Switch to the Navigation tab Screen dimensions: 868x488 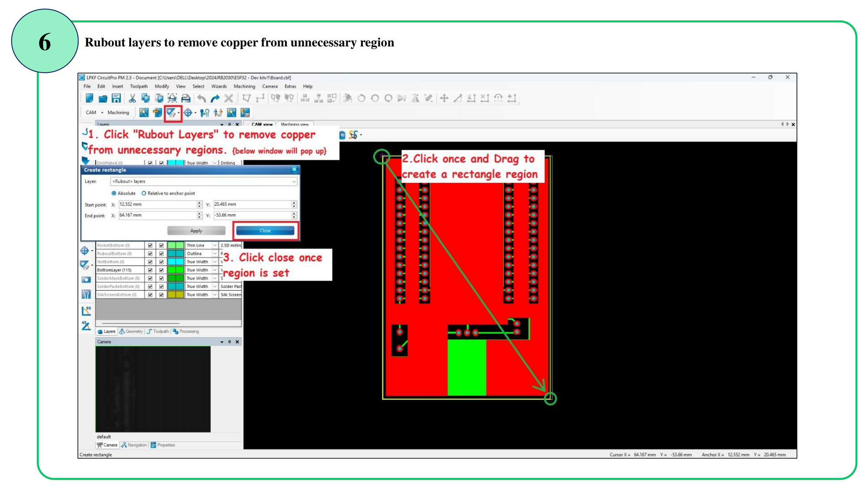pos(134,445)
